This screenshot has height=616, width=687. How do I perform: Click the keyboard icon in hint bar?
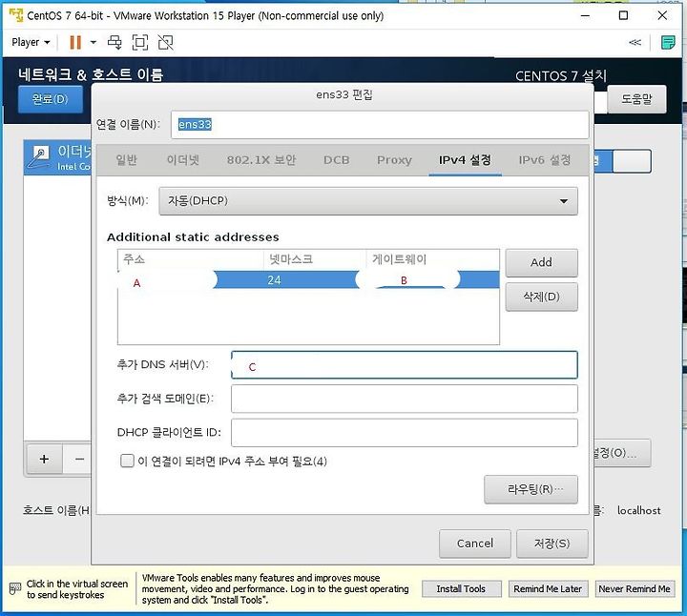tap(15, 589)
